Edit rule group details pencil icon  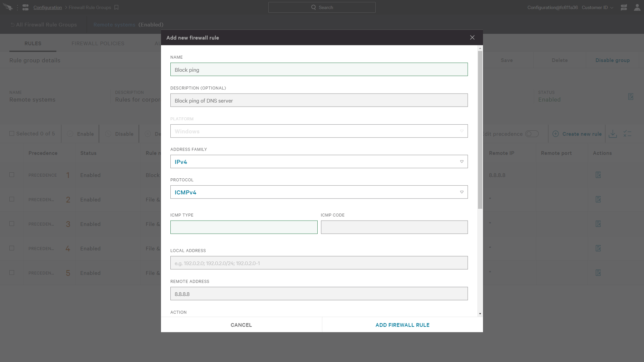(x=631, y=97)
